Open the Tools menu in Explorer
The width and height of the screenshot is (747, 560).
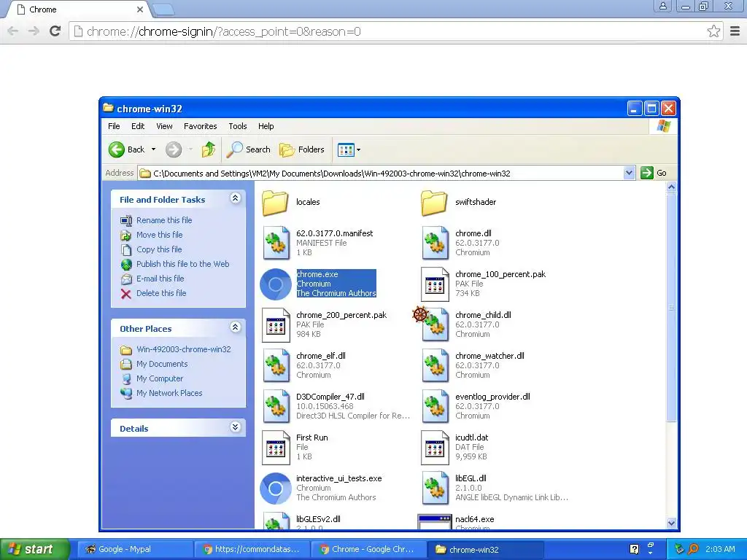(x=238, y=126)
